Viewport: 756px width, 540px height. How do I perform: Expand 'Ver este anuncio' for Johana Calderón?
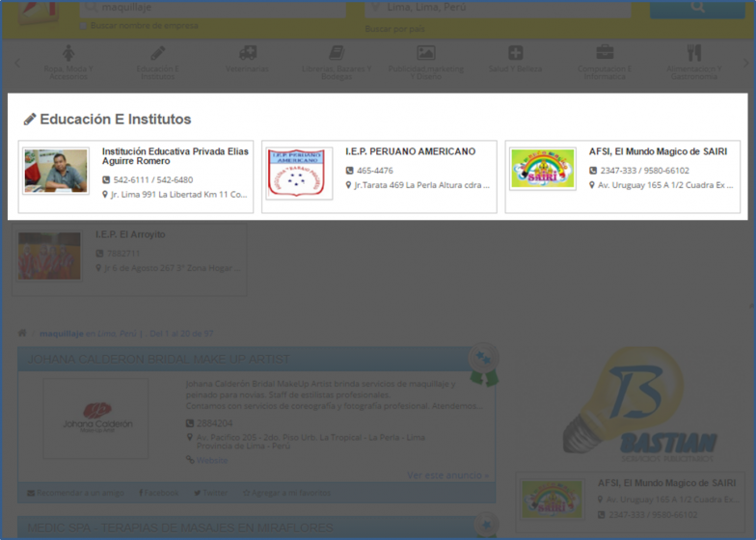click(447, 474)
